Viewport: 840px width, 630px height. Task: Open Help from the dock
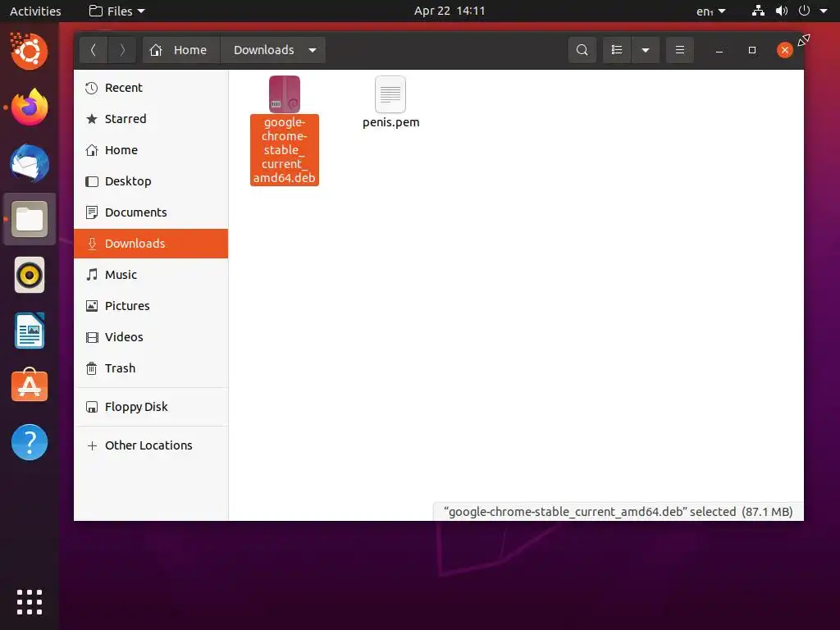pyautogui.click(x=30, y=442)
